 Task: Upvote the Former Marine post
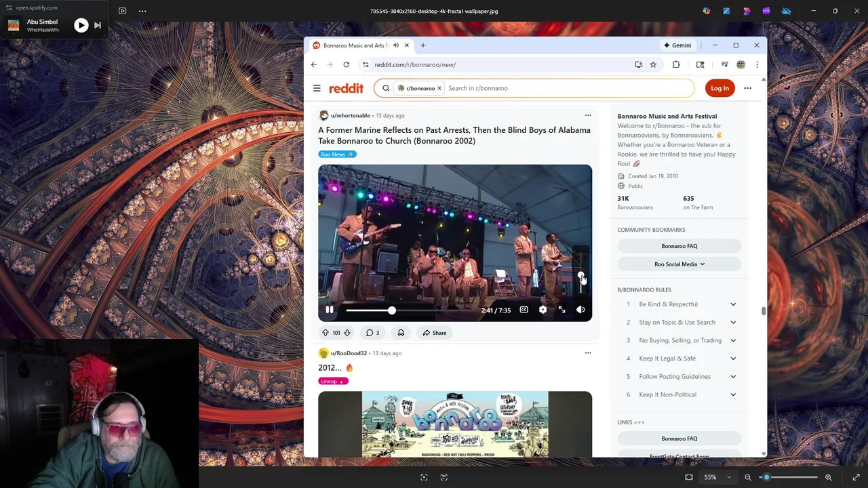pyautogui.click(x=325, y=333)
